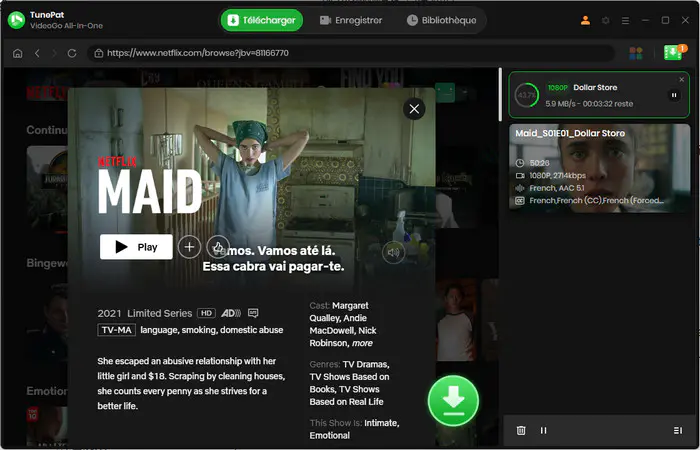Go to the home page icon
This screenshot has height=450, width=700.
coord(17,53)
